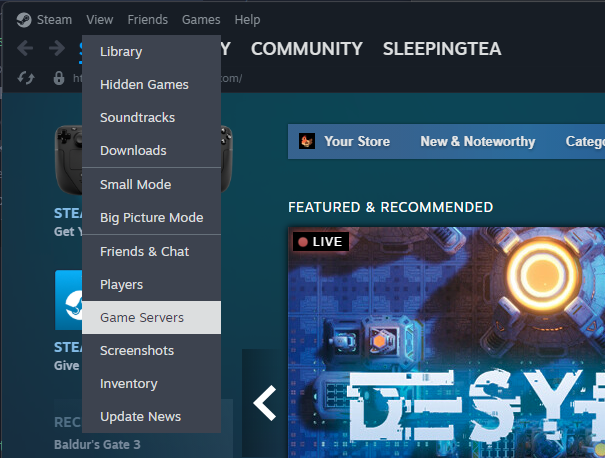Select Library from View menu
This screenshot has width=605, height=458.
click(x=152, y=52)
